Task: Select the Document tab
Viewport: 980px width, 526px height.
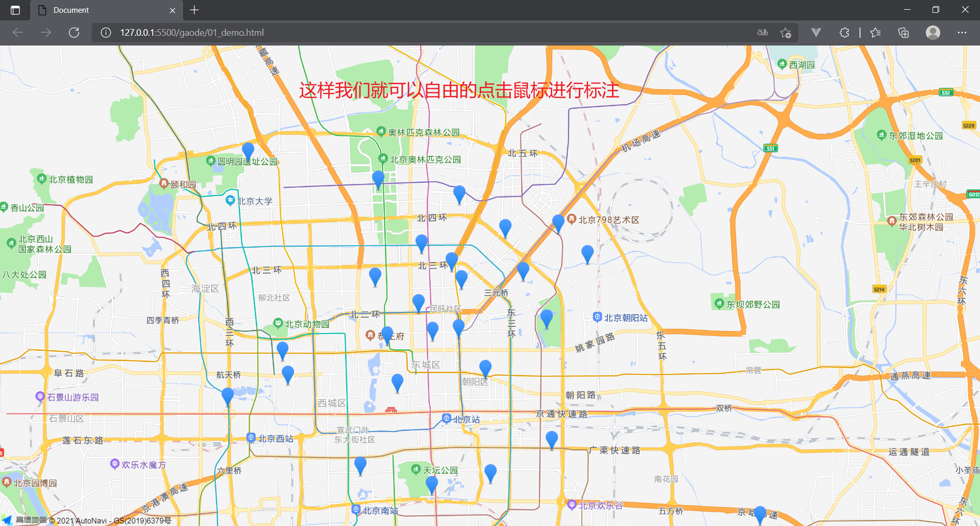Action: coord(107,10)
